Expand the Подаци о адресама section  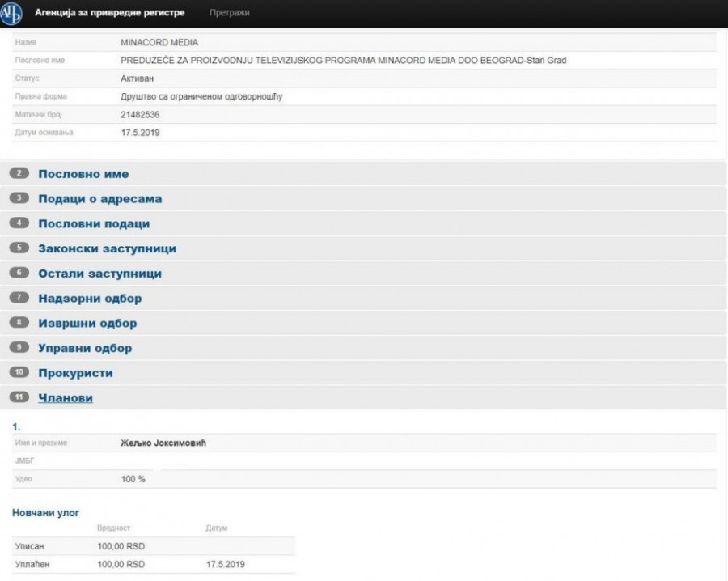[x=99, y=199]
